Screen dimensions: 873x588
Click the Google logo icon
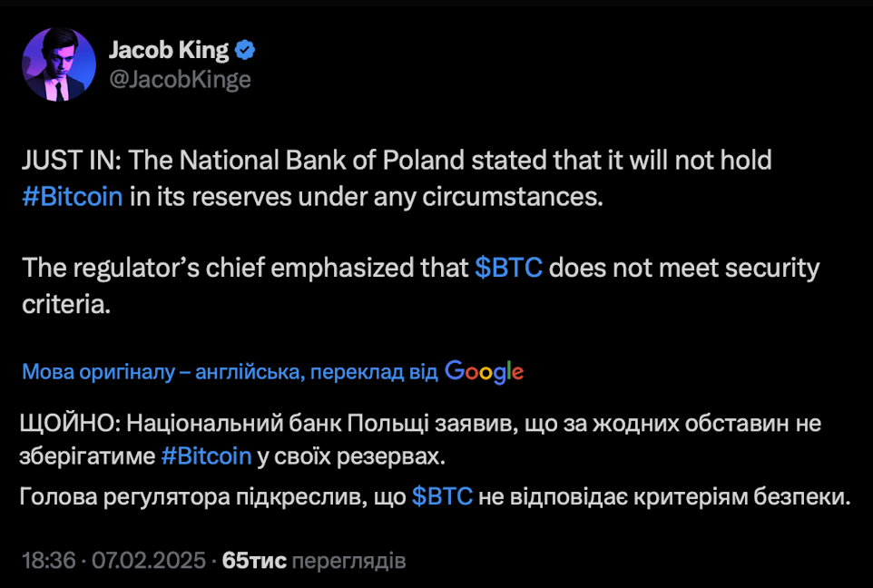coord(484,371)
